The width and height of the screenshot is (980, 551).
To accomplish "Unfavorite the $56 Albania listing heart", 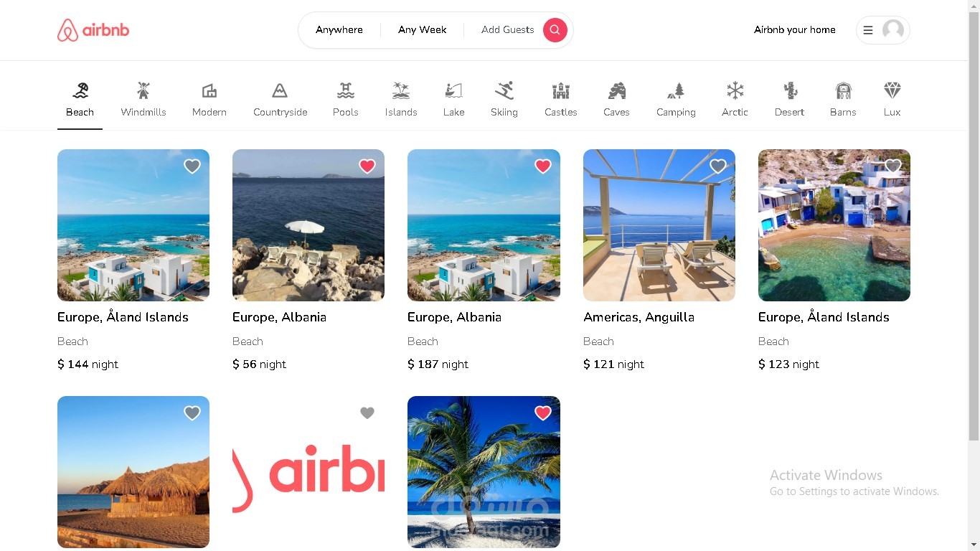I will pos(367,166).
